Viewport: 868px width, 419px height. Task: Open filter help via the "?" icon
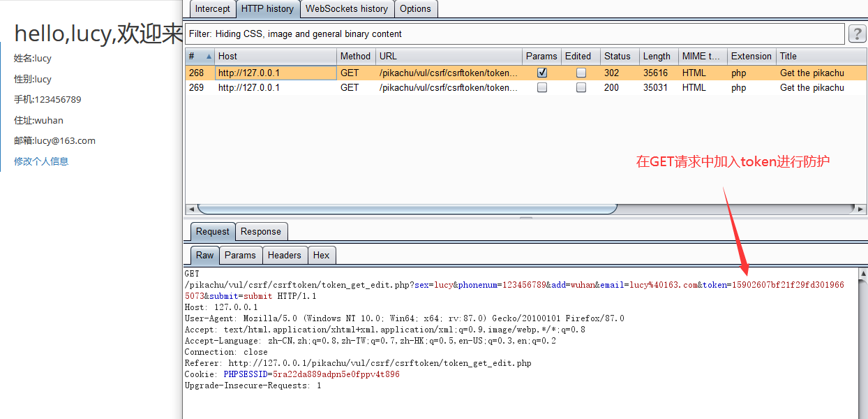(857, 33)
